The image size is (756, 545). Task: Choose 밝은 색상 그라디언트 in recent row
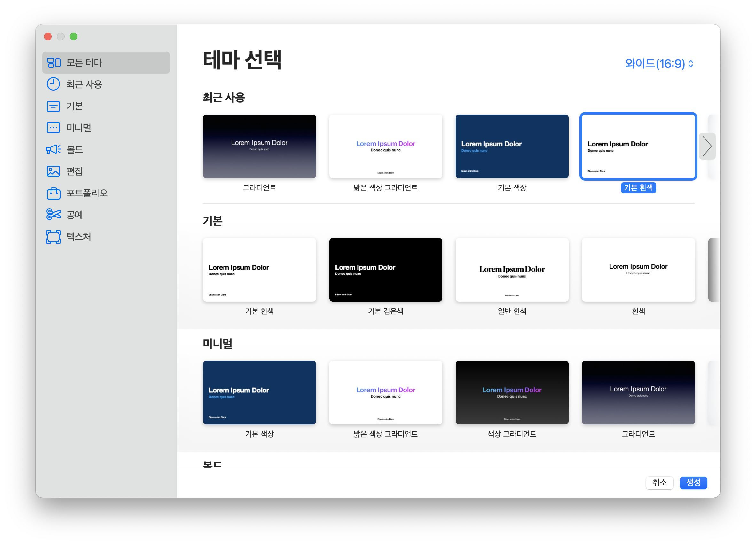pos(386,146)
